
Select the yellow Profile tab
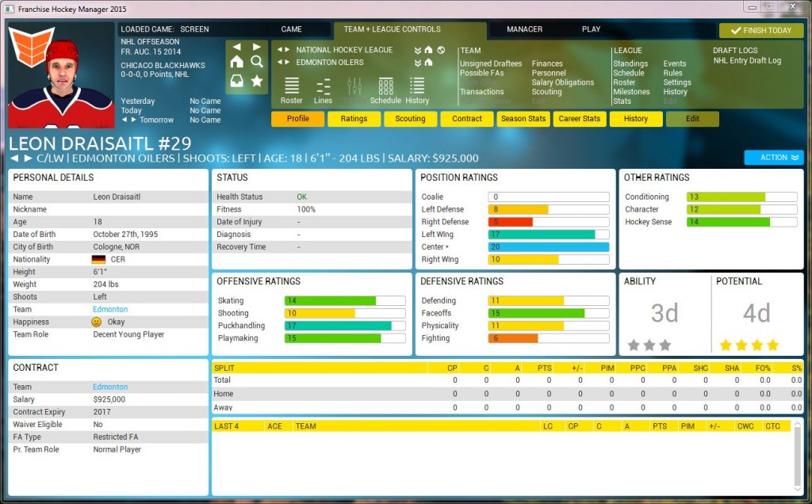pos(298,119)
